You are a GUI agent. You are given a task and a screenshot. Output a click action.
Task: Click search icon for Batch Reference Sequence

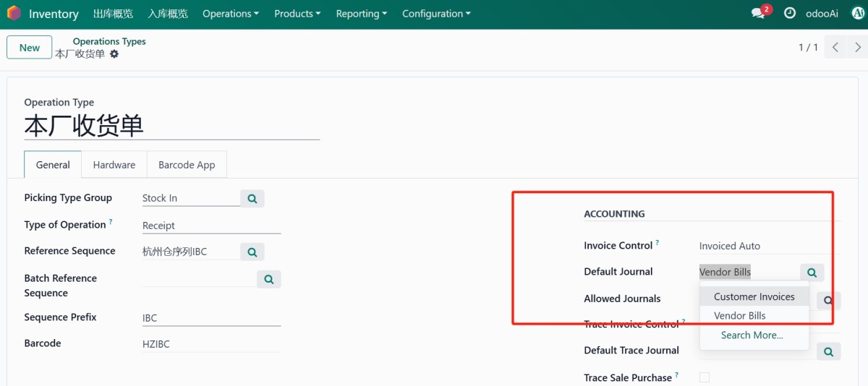point(269,279)
